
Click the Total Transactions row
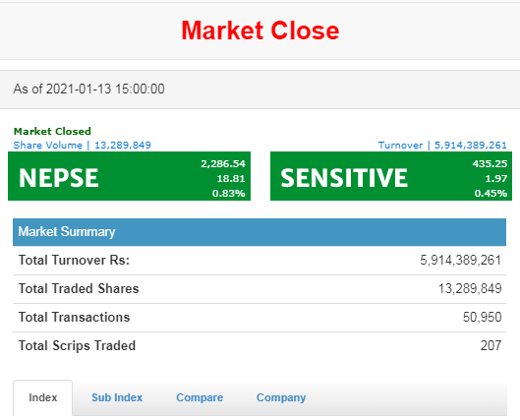click(x=260, y=317)
